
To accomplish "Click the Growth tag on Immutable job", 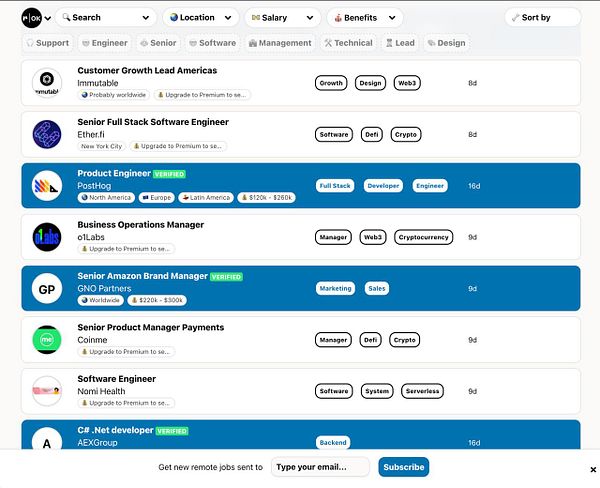I will [x=331, y=83].
